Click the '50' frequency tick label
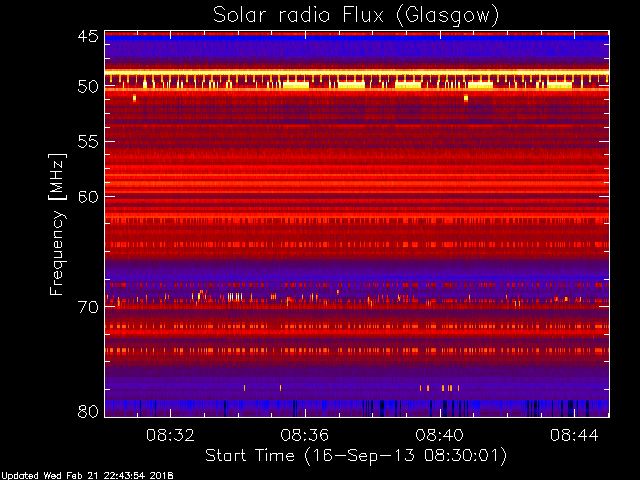 (x=88, y=87)
